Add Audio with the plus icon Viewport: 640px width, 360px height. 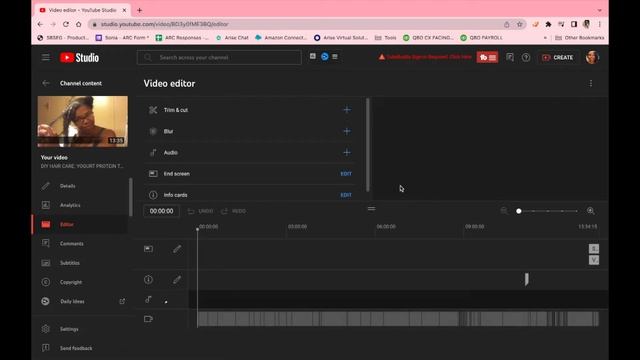point(347,153)
